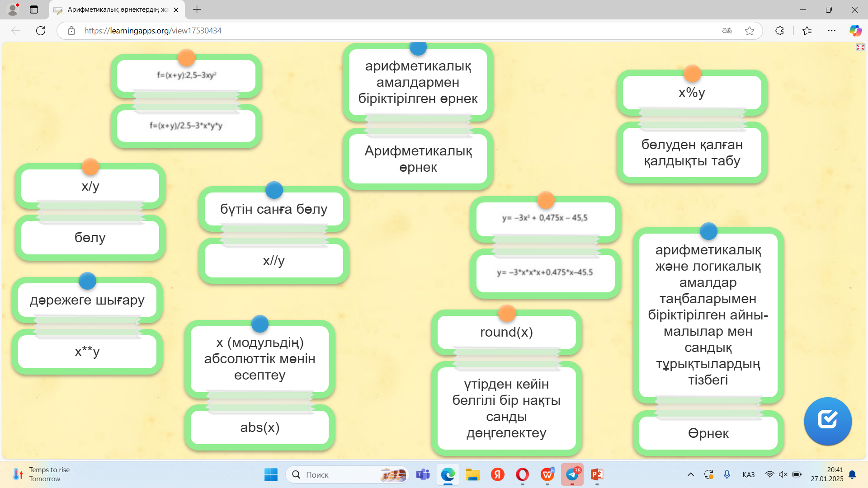Viewport: 868px width, 488px height.
Task: Open a new browser tab
Action: pyautogui.click(x=197, y=9)
